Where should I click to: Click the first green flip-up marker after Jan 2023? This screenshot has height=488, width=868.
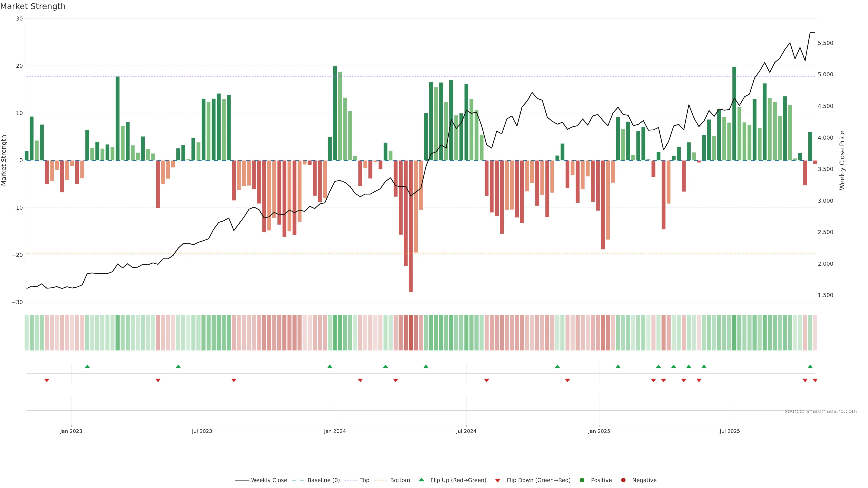coord(87,366)
